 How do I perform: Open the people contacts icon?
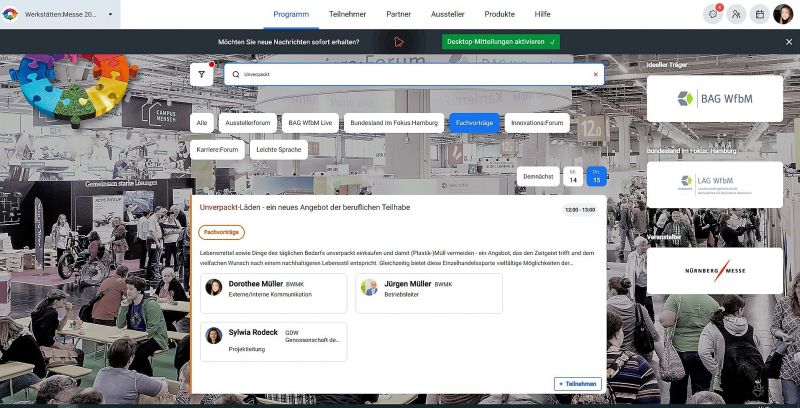[x=736, y=14]
